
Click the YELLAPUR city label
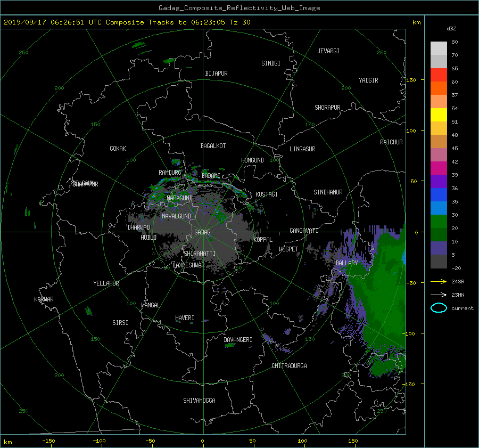(106, 283)
